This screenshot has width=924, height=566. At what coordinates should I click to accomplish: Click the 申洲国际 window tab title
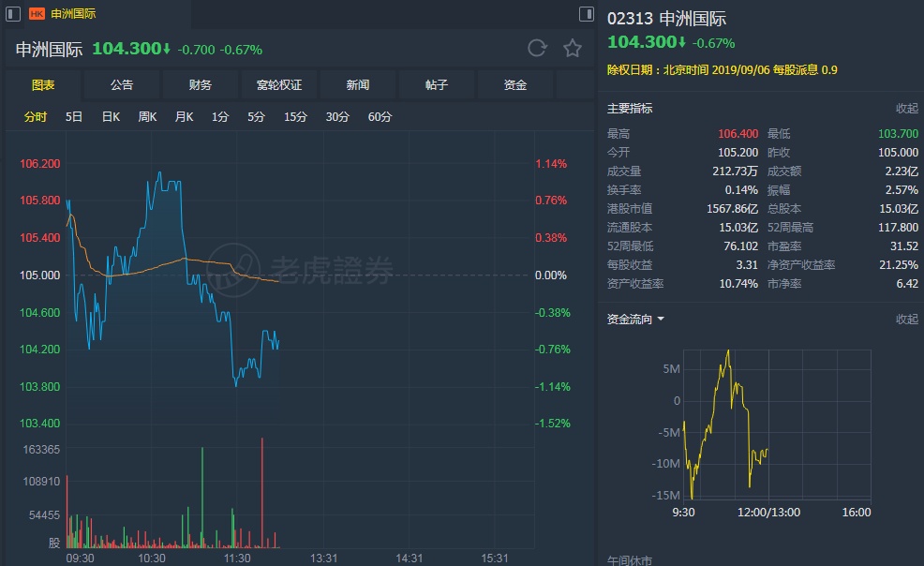coord(73,14)
